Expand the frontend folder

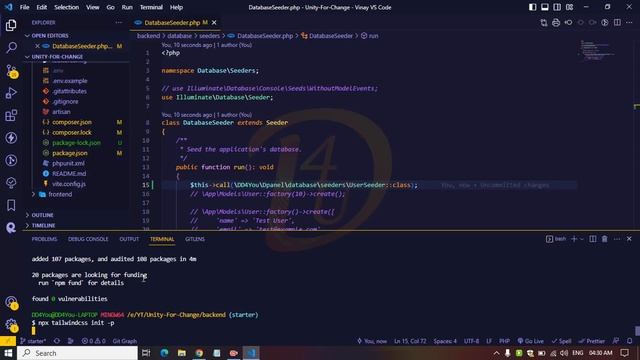[60, 194]
